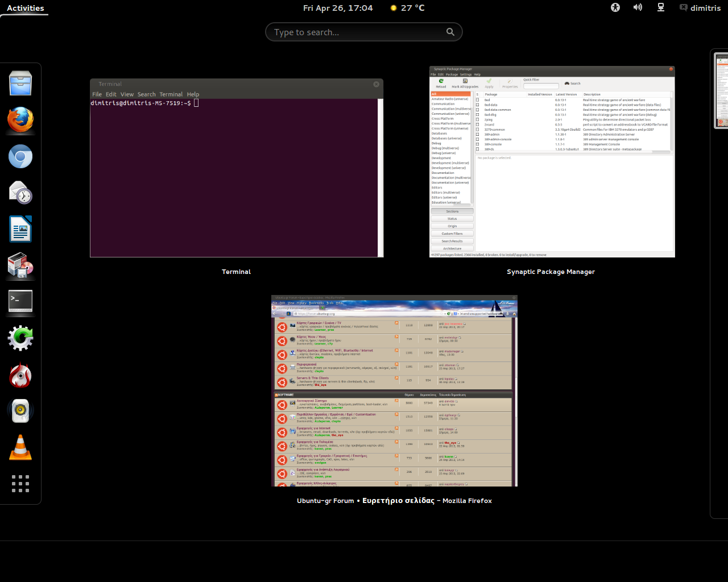The height and width of the screenshot is (582, 728).
Task: Click the Terminal icon in the dash
Action: point(20,301)
